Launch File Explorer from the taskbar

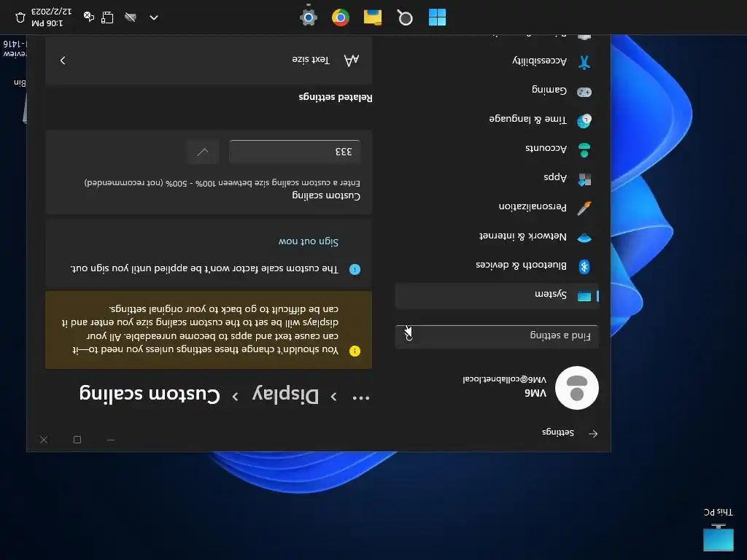(373, 17)
